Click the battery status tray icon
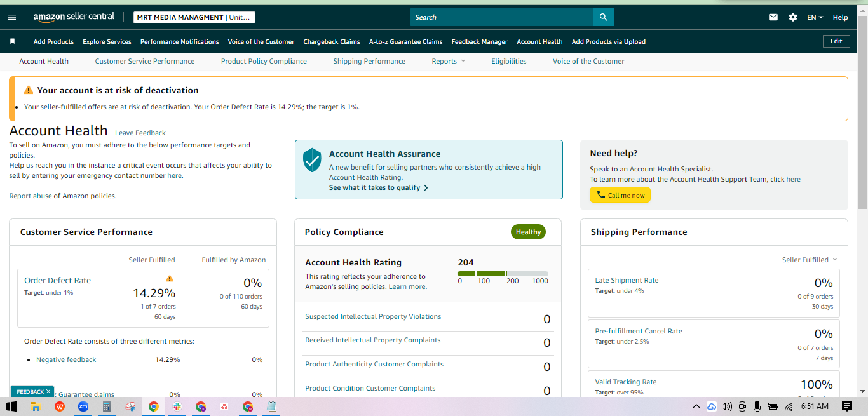Screen dimensions: 868x416 pos(773,406)
